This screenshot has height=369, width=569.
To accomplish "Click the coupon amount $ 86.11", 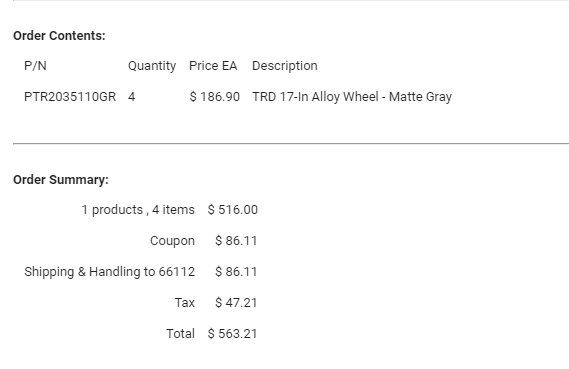I will (236, 241).
